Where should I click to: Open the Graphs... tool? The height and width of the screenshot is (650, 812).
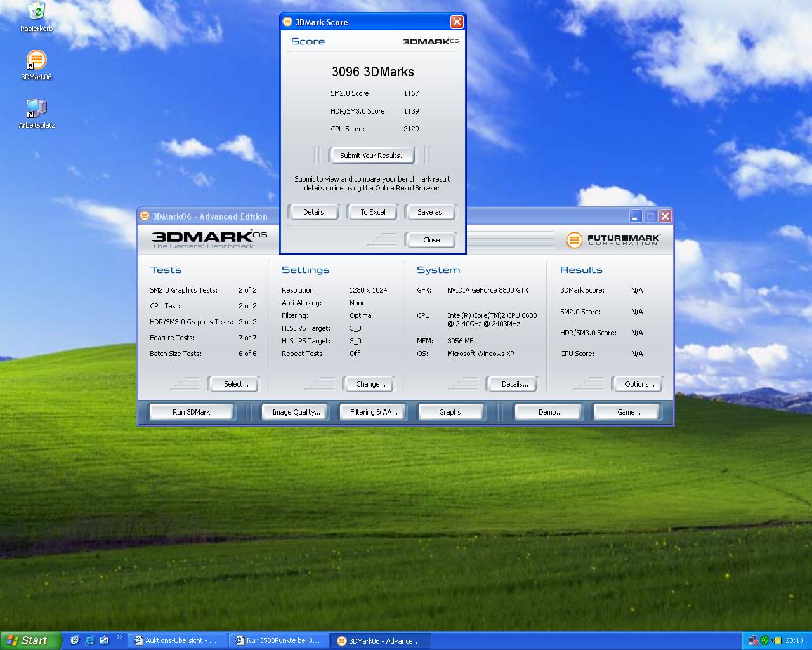(452, 412)
